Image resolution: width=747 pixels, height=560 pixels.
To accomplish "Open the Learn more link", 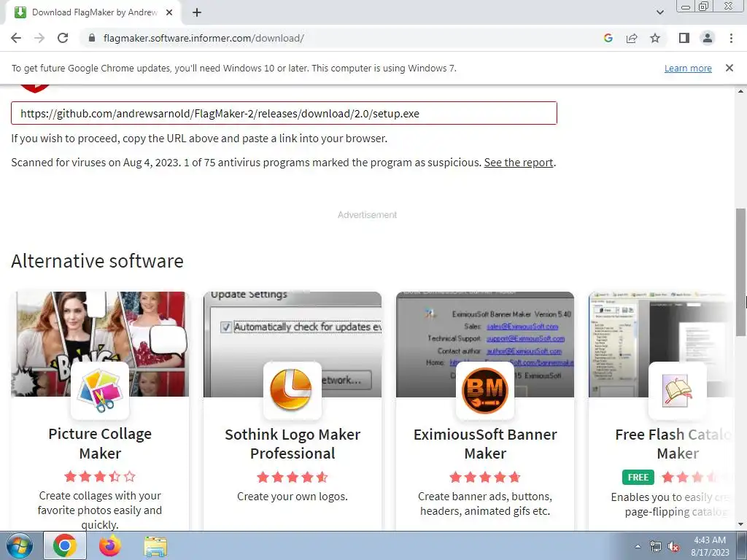I will 688,68.
